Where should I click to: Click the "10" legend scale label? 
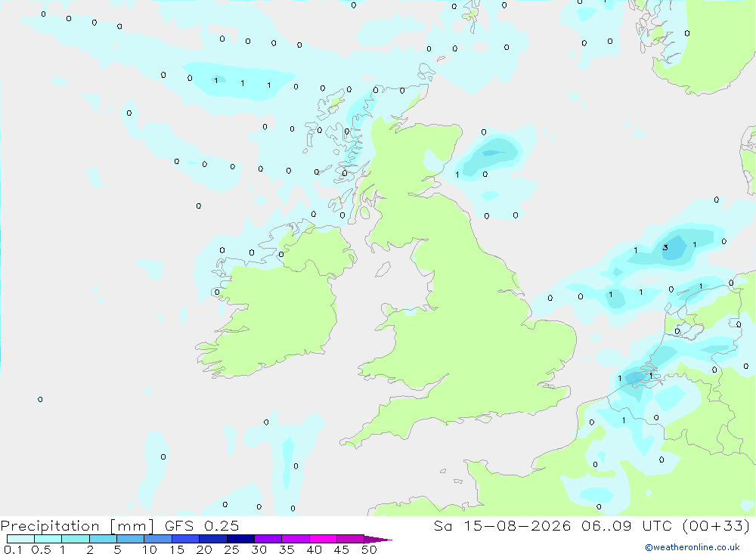click(150, 549)
